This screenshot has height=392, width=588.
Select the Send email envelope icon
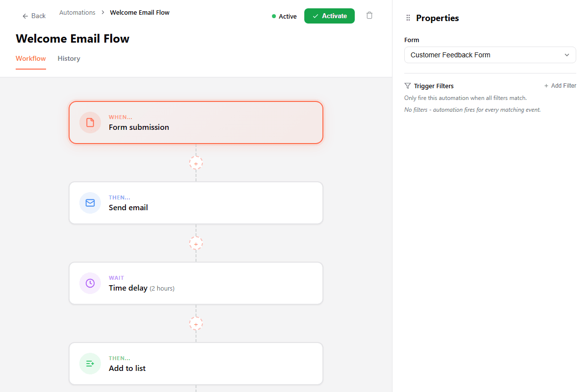90,202
